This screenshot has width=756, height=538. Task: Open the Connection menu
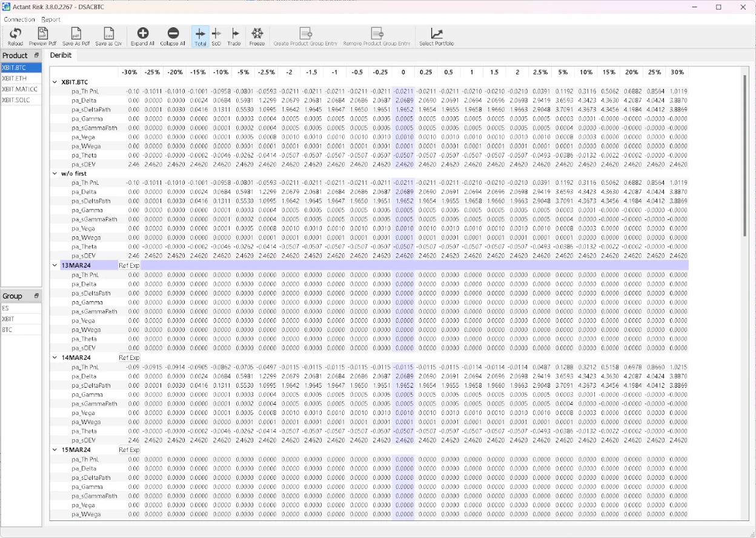pos(19,19)
